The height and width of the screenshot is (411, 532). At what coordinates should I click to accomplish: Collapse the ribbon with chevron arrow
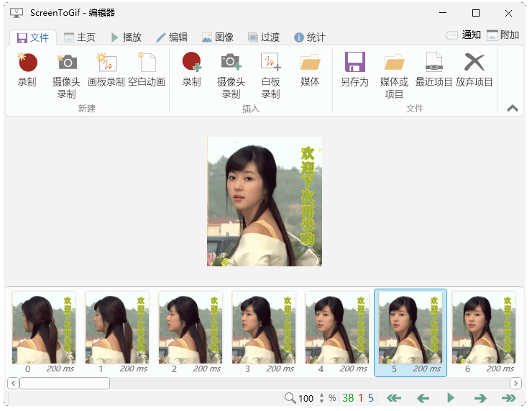pos(513,108)
